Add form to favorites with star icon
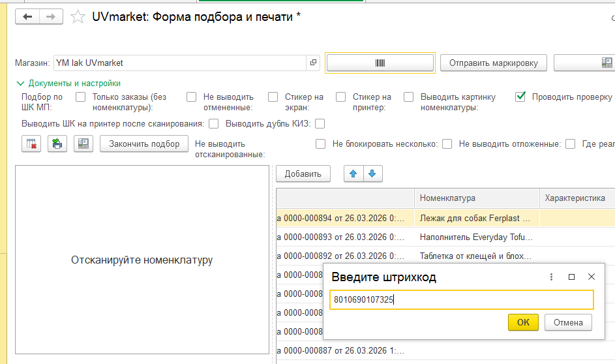Screen dimensions: 615x364 point(78,17)
